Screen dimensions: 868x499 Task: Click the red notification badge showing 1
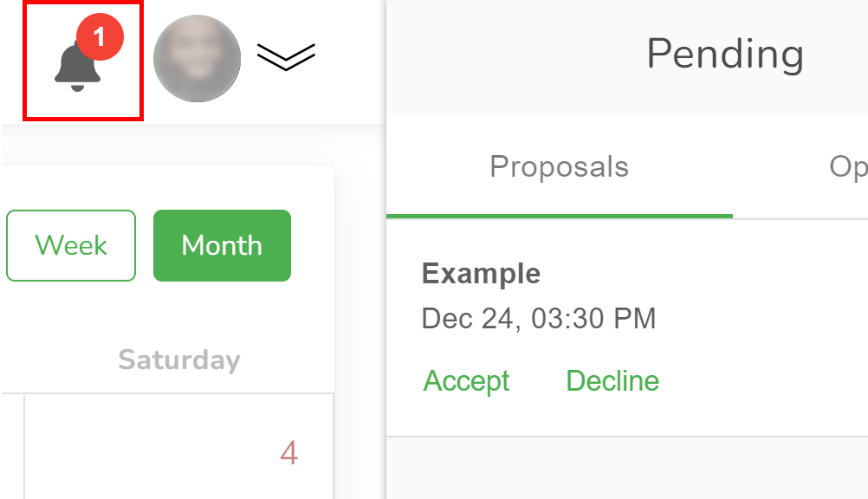pos(100,37)
